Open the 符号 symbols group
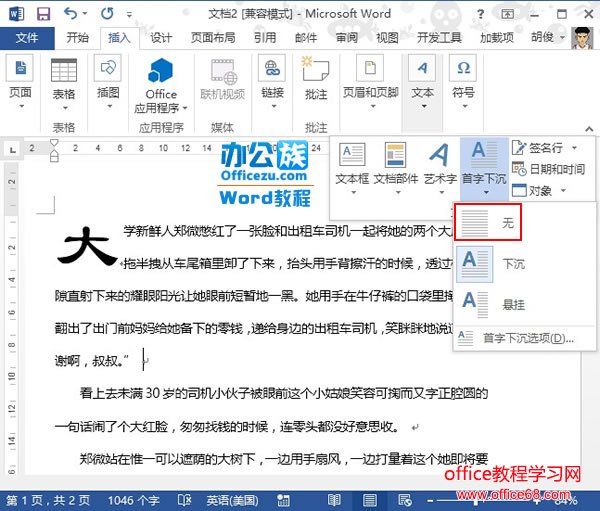The height and width of the screenshot is (511, 600). point(463,82)
